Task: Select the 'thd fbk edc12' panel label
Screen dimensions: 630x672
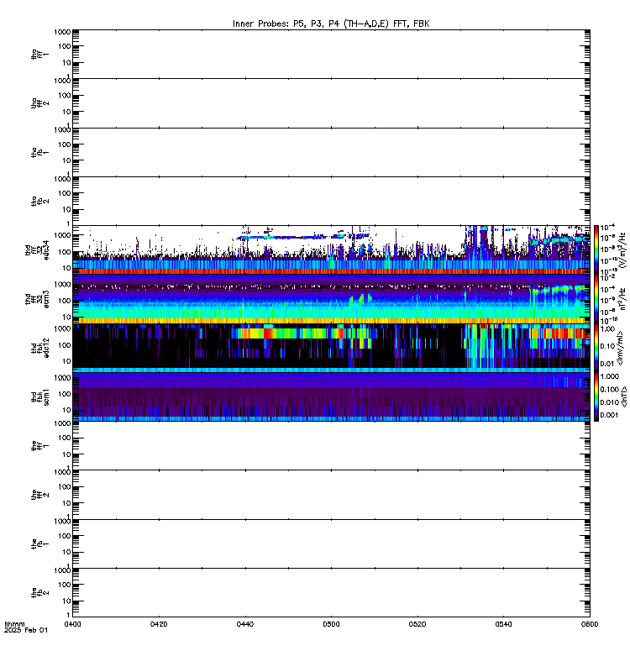Action: (40, 348)
